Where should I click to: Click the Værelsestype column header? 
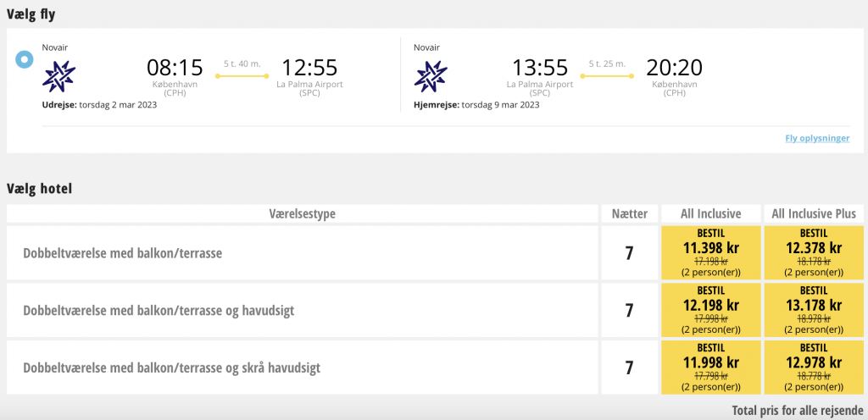pyautogui.click(x=303, y=214)
